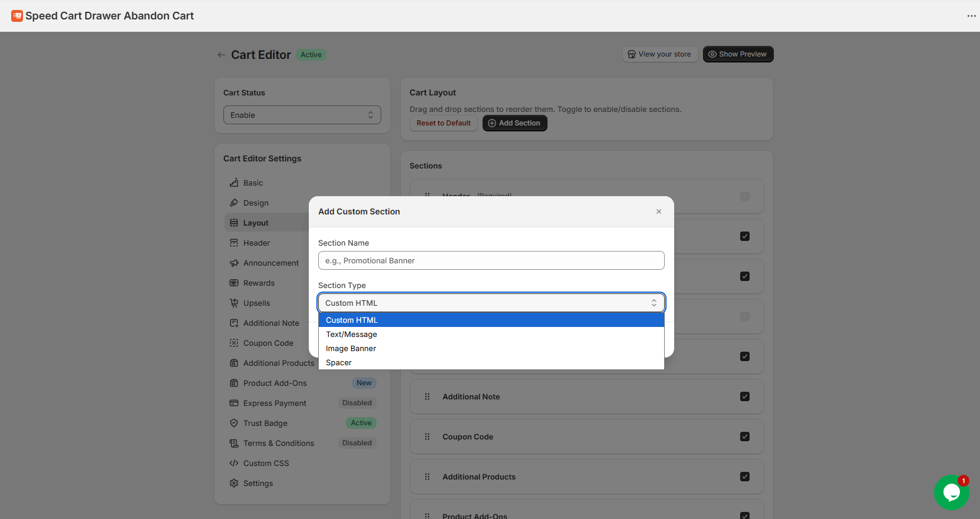Viewport: 980px width, 519px height.
Task: Click the Trust Badge shield icon
Action: tap(234, 423)
